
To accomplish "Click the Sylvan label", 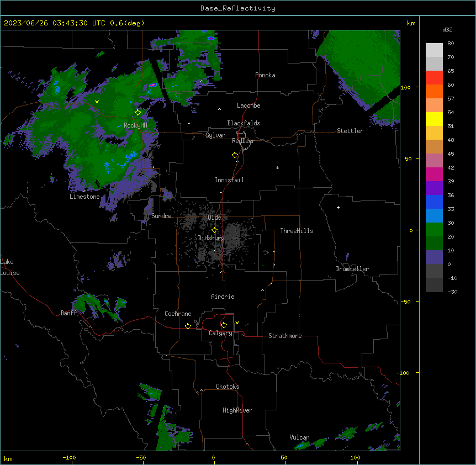I will [215, 135].
